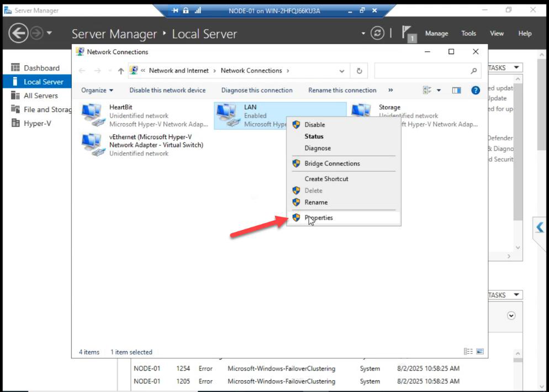Screen dimensions: 549x392
Task: Click the connection signal strength icon
Action: tap(198, 11)
